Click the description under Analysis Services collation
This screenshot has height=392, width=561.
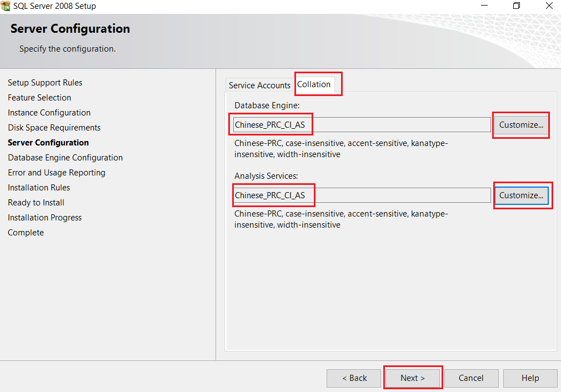[x=341, y=219]
